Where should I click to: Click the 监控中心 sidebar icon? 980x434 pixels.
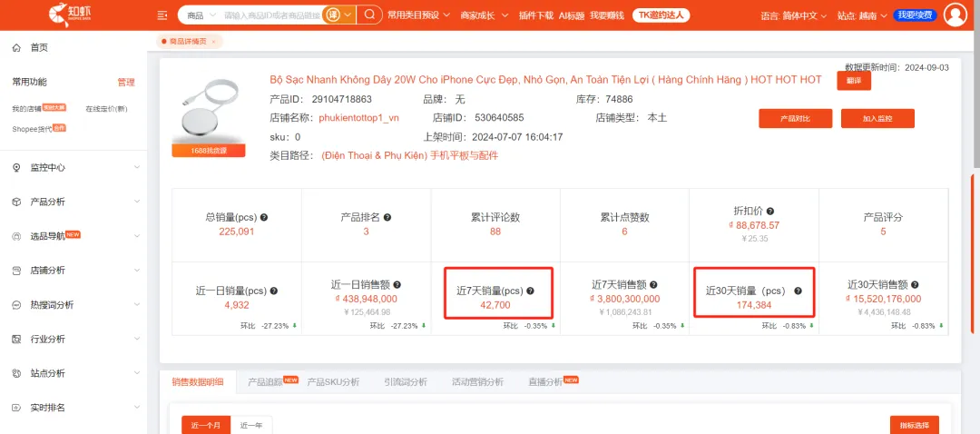tap(17, 168)
